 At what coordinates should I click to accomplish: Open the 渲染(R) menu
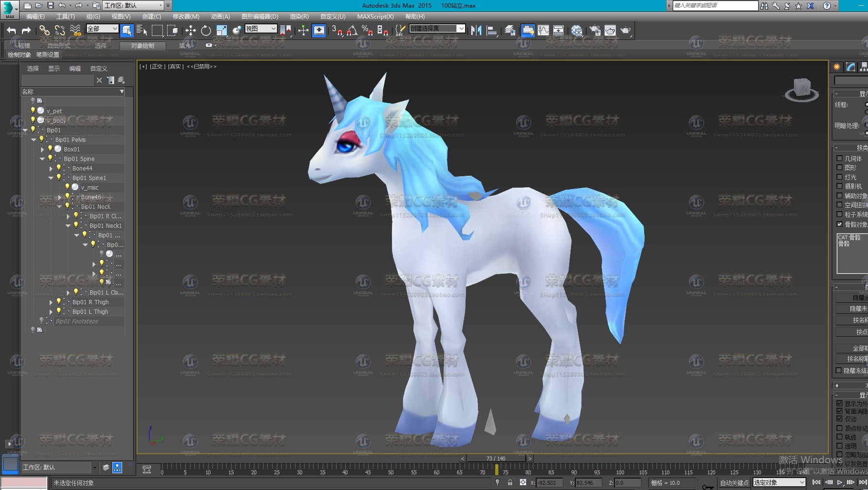pyautogui.click(x=299, y=16)
